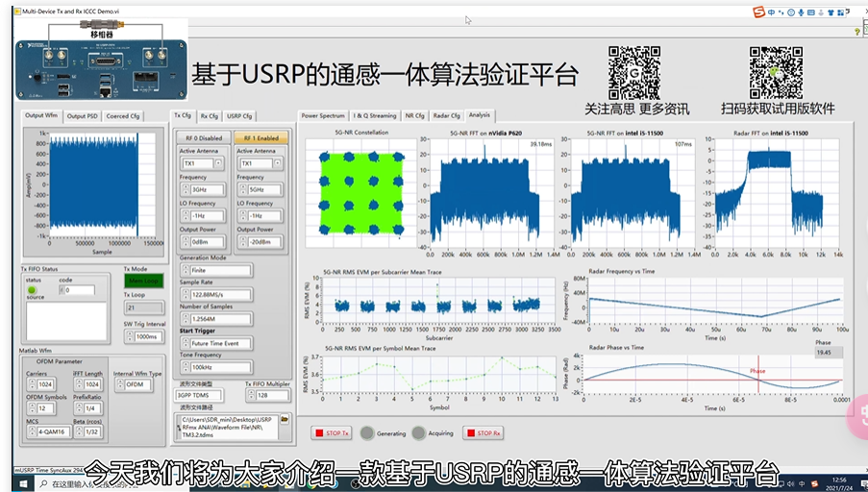Screen dimensions: 868x492
Task: Click the Generating indicator LED
Action: pyautogui.click(x=367, y=433)
